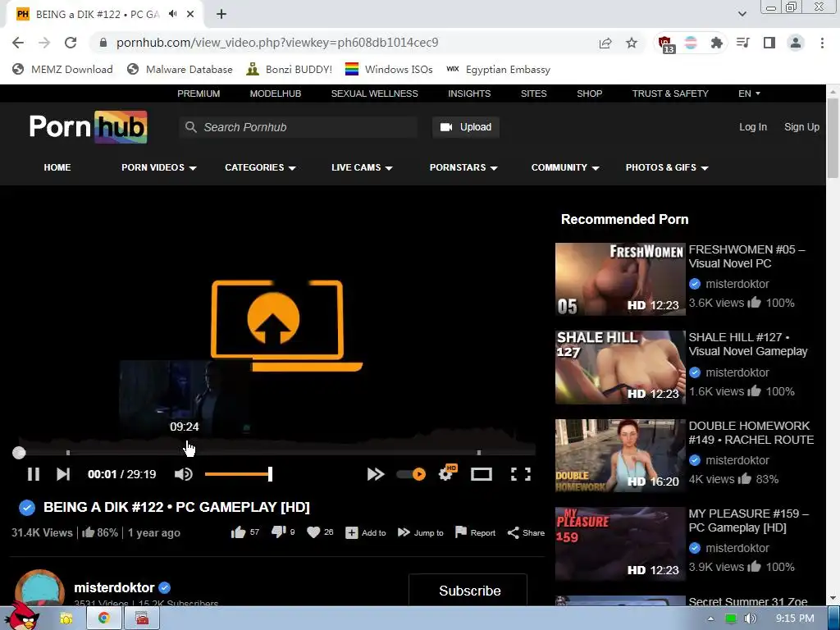
Task: Open the Sign Up link
Action: pyautogui.click(x=801, y=127)
